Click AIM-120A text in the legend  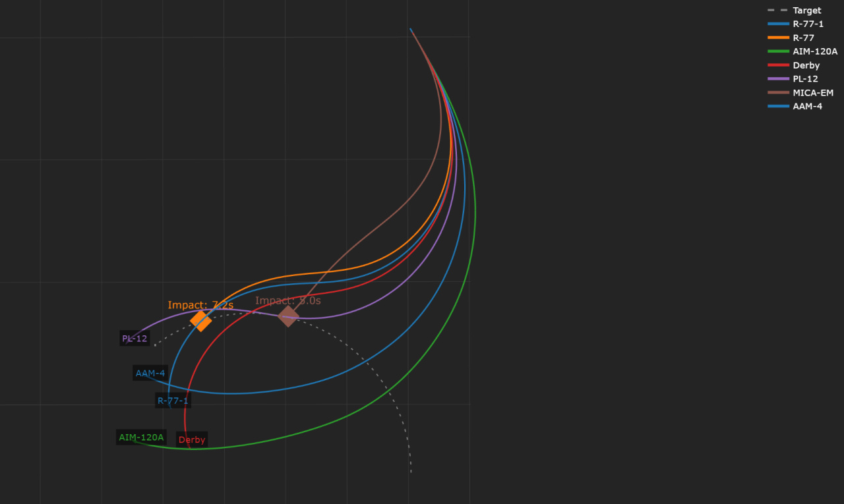814,51
